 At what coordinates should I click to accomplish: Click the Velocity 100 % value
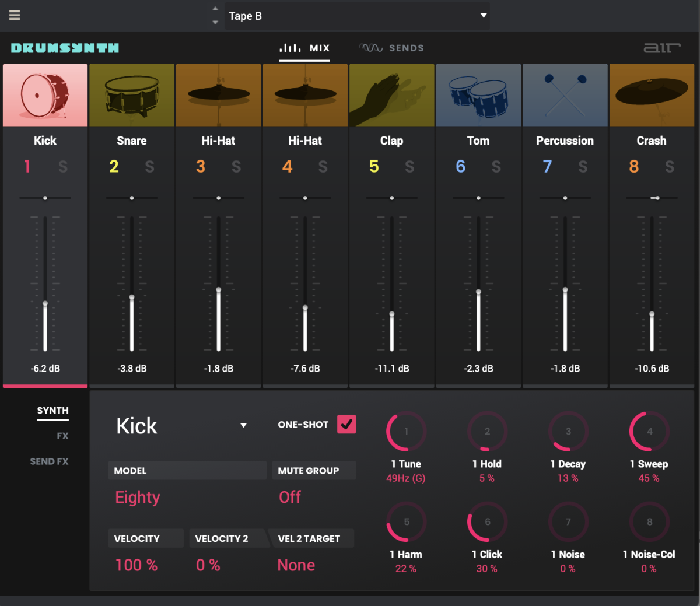coord(136,565)
